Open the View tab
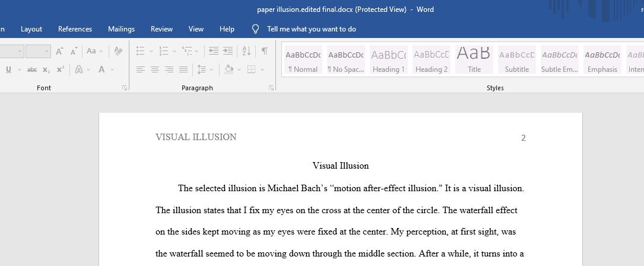644x266 pixels. 196,28
